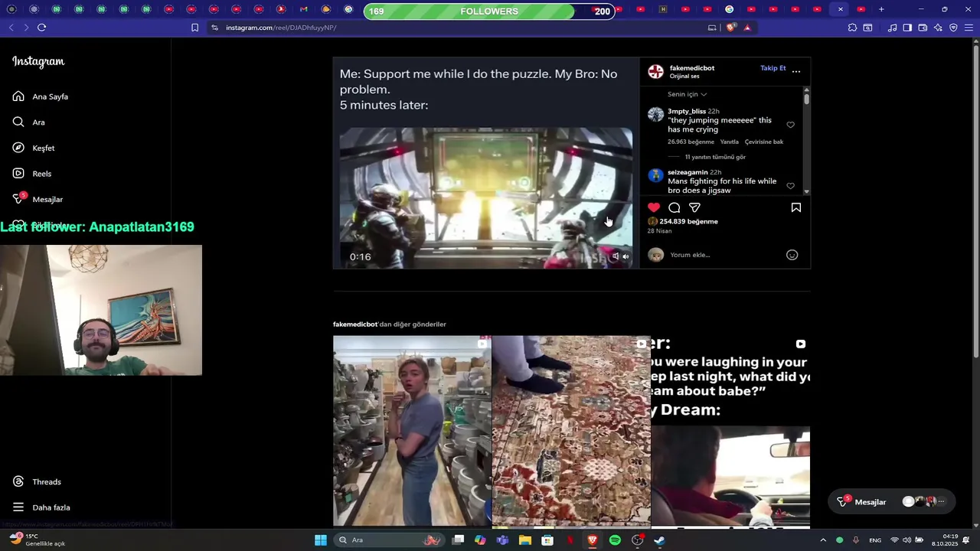Open 3mpty_bliss's username link
The height and width of the screenshot is (551, 980).
pyautogui.click(x=687, y=111)
